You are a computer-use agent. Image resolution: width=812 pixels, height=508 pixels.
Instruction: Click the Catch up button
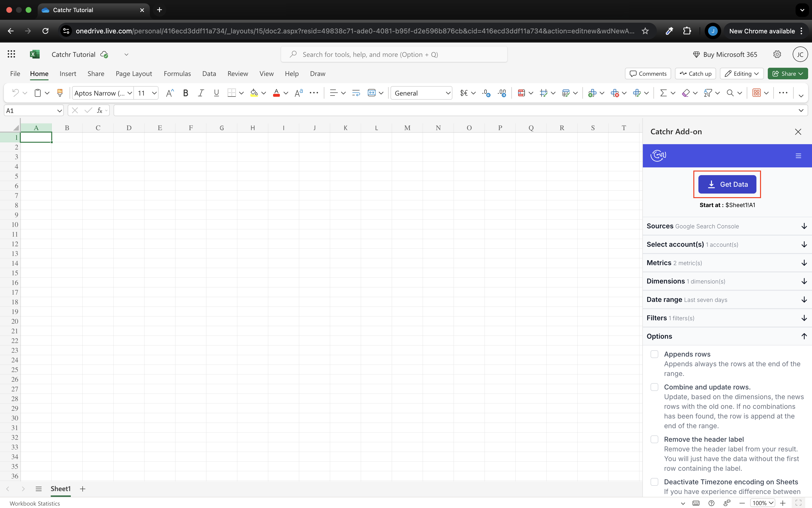click(695, 74)
